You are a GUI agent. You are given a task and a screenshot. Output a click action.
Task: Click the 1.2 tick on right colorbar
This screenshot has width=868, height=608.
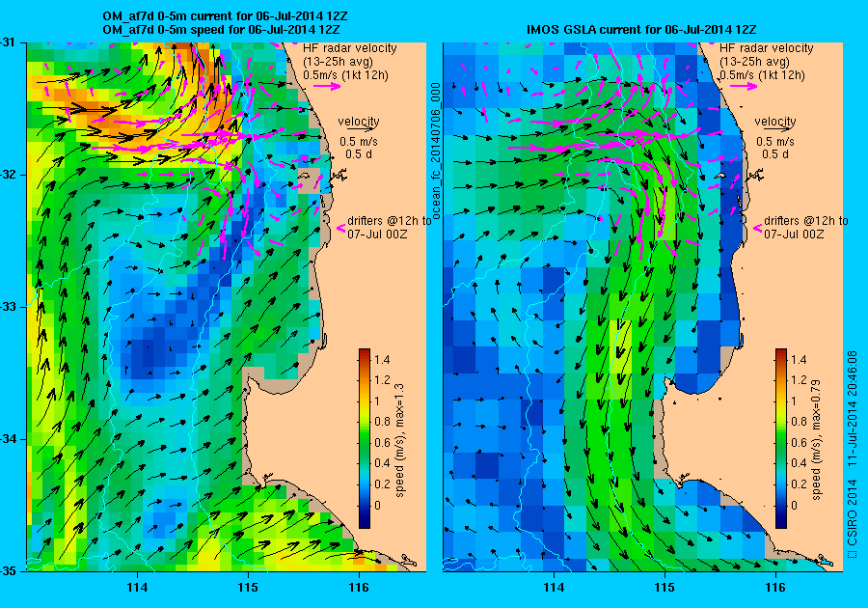tap(799, 380)
